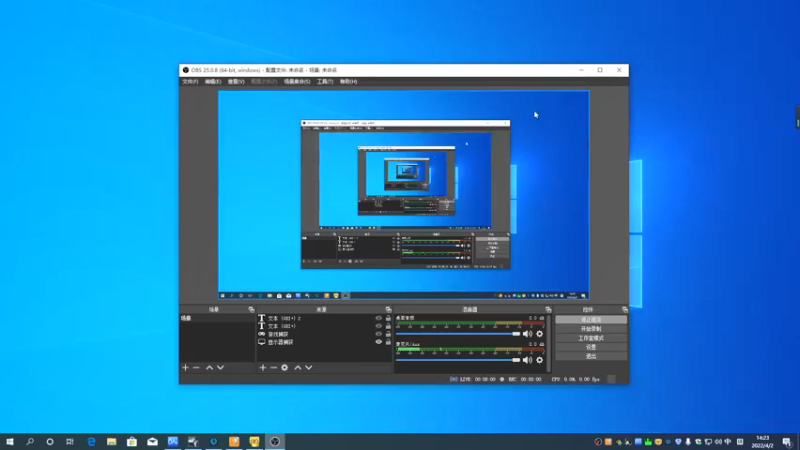Click the OBS preview canvas
Image resolution: width=800 pixels, height=450 pixels.
404,195
